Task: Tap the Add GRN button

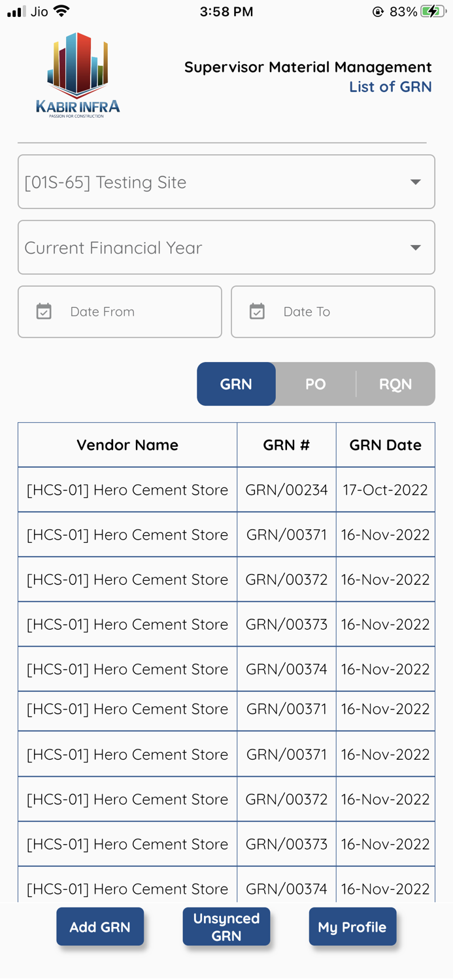Action: [x=100, y=926]
